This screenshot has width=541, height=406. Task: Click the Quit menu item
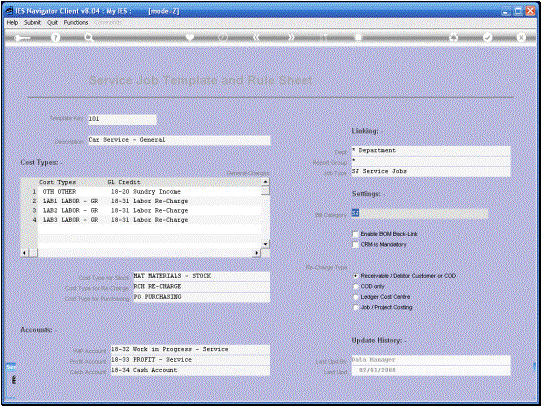click(x=52, y=22)
